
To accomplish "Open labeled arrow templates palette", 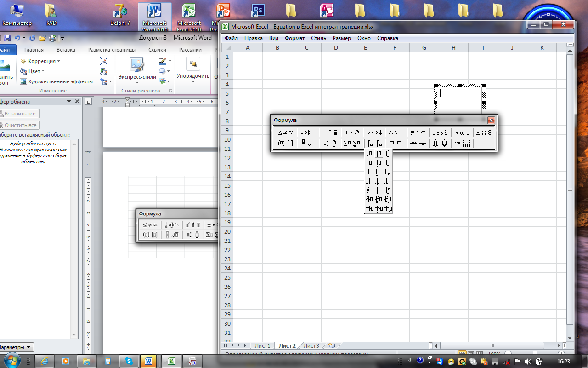I will point(418,144).
